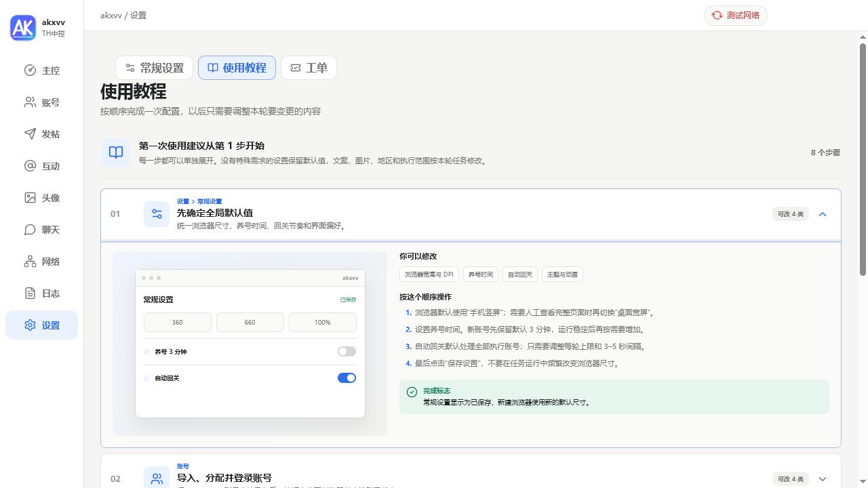Click sliders icon of step 01
868x488 pixels.
tap(157, 214)
